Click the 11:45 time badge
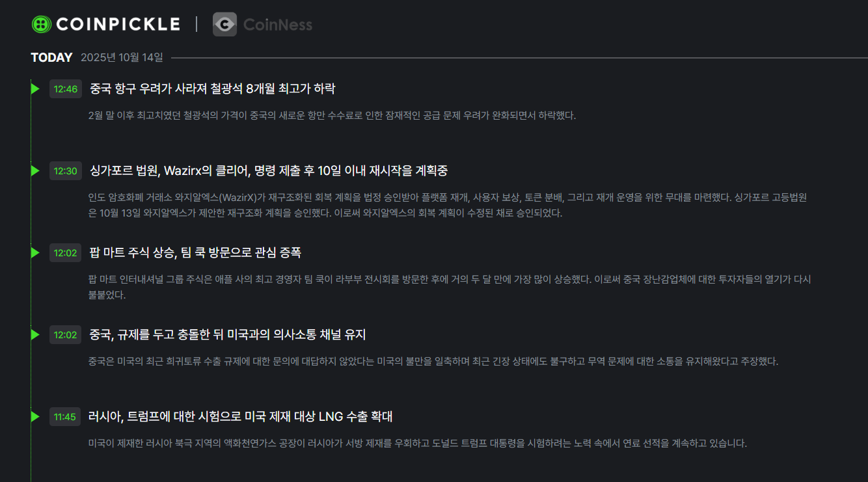The height and width of the screenshot is (482, 868). pyautogui.click(x=65, y=417)
